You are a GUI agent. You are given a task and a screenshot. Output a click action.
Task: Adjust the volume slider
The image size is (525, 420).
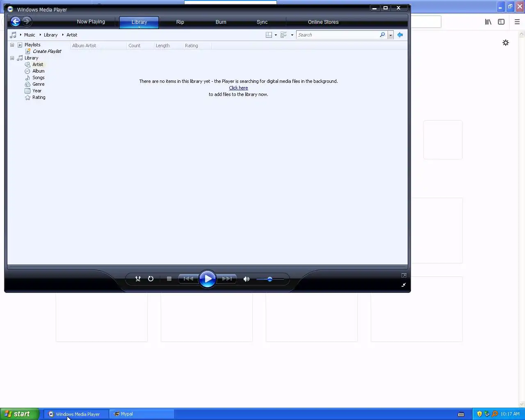270,279
